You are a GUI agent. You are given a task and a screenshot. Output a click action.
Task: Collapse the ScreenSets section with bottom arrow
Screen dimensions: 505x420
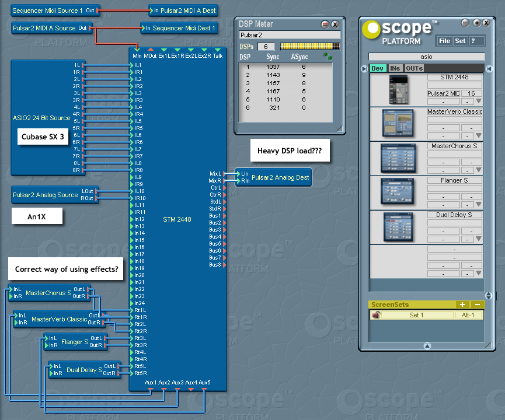click(x=427, y=346)
